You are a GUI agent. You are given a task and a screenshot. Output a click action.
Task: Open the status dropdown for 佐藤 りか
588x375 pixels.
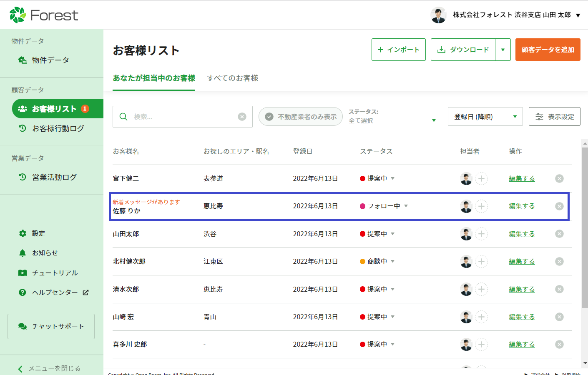(x=406, y=206)
